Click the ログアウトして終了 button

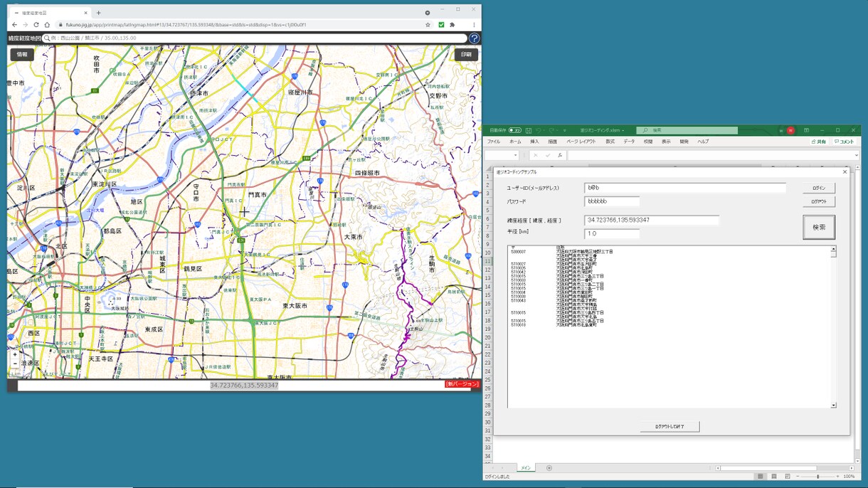tap(670, 426)
